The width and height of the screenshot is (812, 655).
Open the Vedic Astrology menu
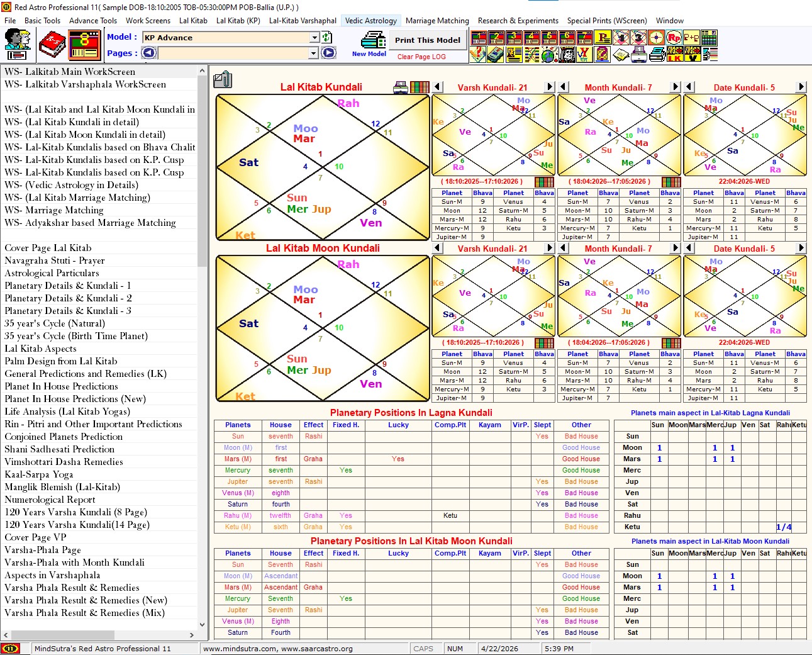pos(371,20)
